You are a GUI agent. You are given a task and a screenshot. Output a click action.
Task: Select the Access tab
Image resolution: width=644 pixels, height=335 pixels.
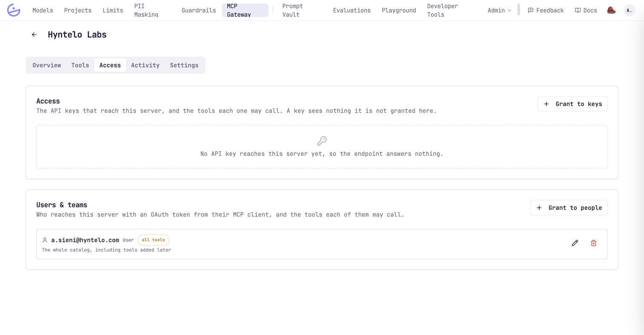[x=110, y=65]
